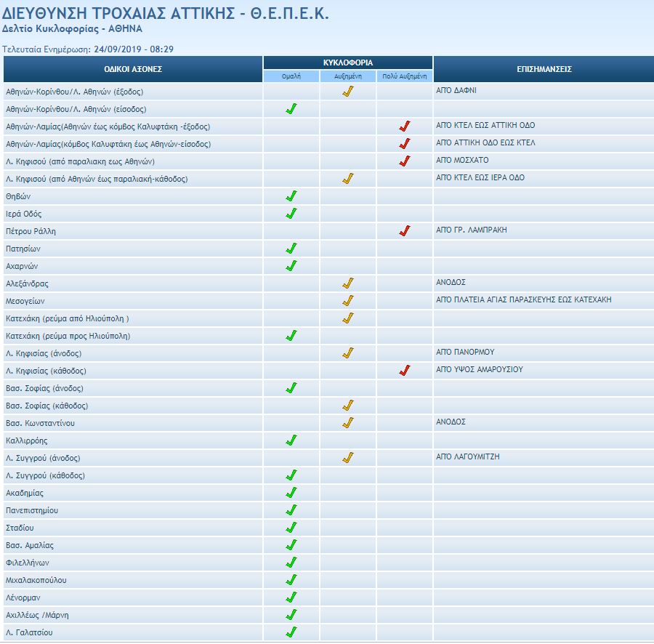The width and height of the screenshot is (654, 644).
Task: Click the Αυξημένη column header
Action: coord(348,76)
